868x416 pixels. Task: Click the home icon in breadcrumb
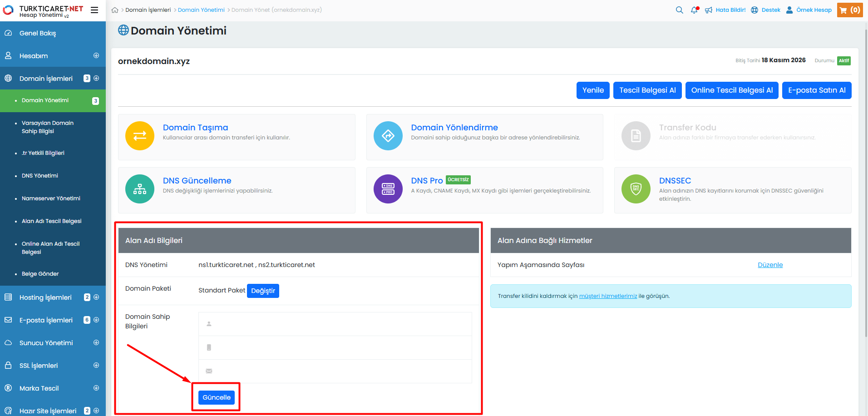pos(115,10)
